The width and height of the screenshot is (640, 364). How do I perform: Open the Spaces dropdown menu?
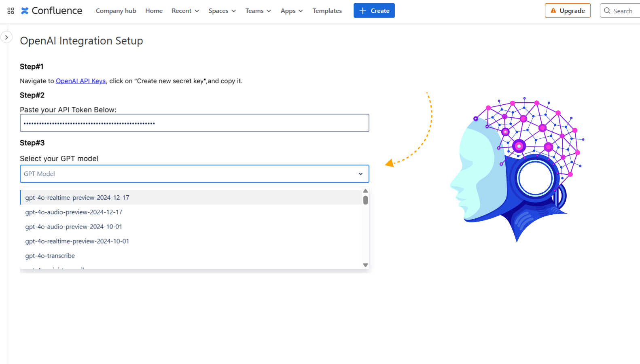222,11
